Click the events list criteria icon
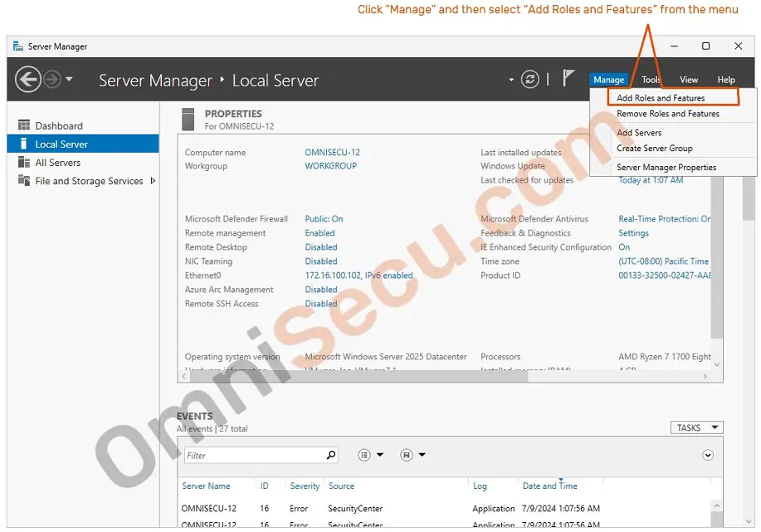This screenshot has width=761, height=532. point(364,455)
